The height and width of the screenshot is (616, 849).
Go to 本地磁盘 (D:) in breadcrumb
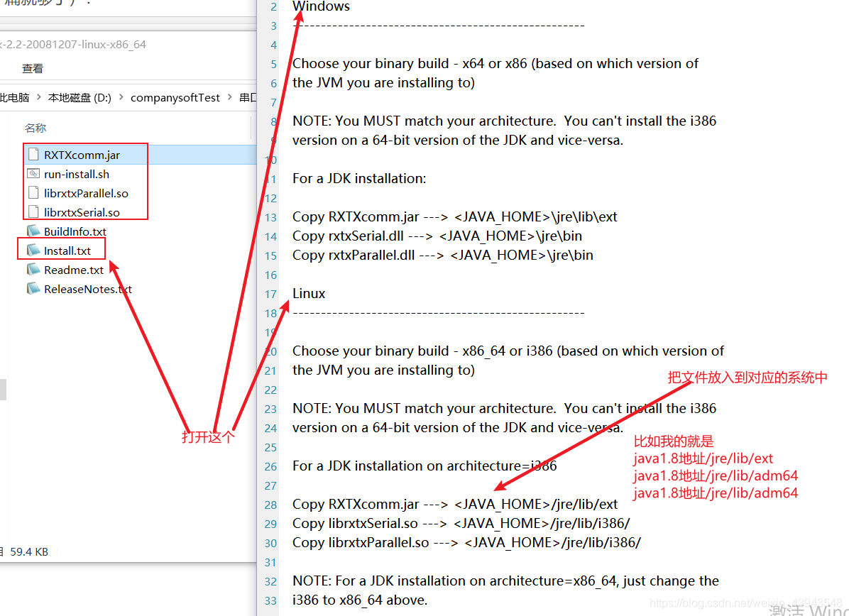click(x=80, y=97)
